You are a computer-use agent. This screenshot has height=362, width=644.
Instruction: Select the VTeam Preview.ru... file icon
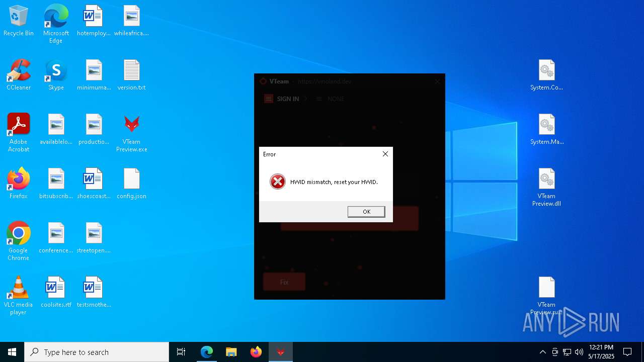point(546,296)
